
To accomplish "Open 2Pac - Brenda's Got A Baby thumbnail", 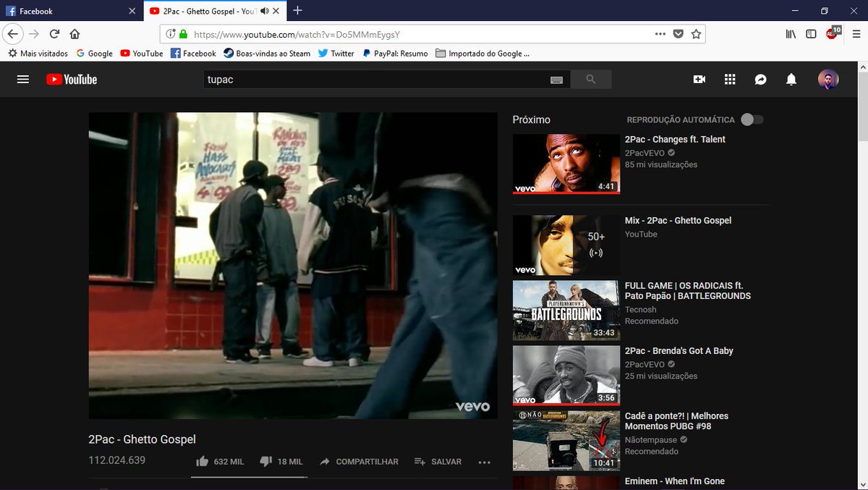I will coord(566,376).
